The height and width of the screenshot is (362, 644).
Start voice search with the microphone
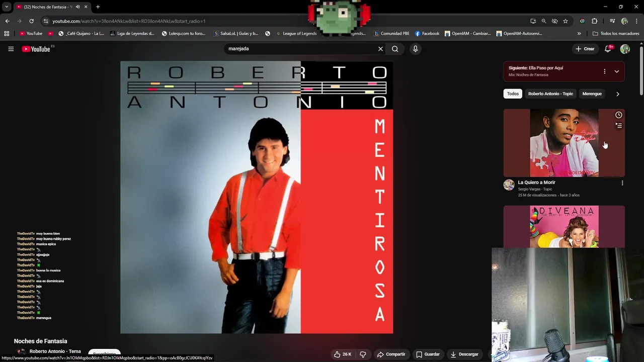[415, 49]
